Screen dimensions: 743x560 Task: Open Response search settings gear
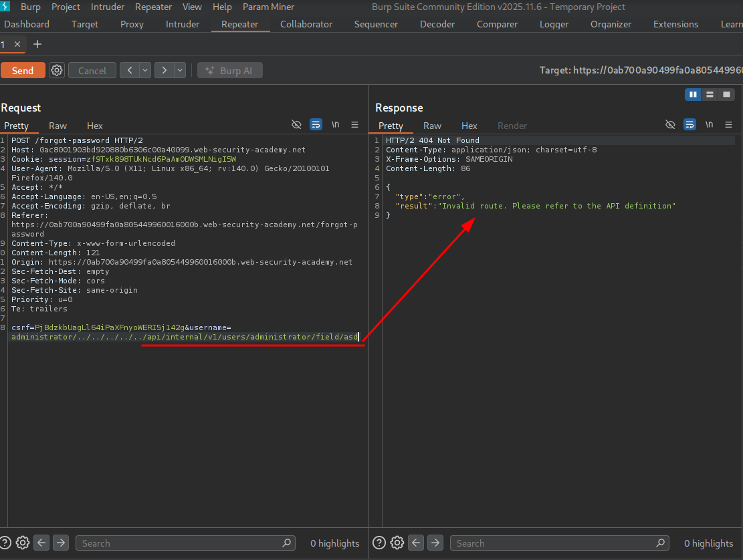point(397,543)
